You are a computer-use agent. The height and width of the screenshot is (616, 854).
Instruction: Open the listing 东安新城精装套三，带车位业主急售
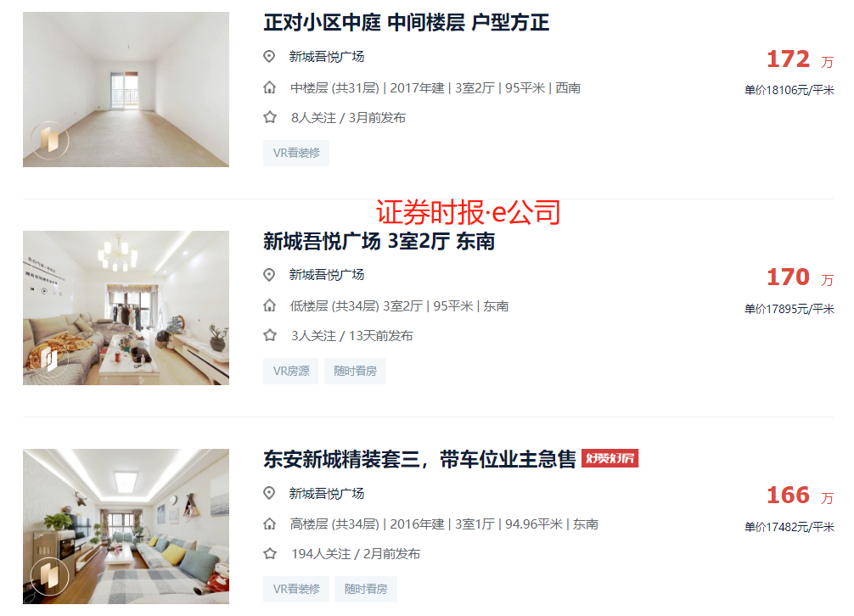420,459
